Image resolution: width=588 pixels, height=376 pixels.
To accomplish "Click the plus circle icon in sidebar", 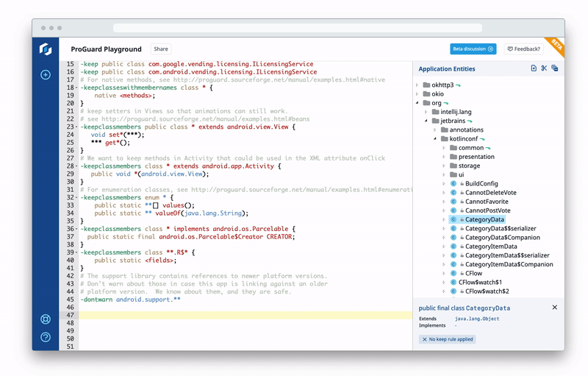I will [x=46, y=75].
